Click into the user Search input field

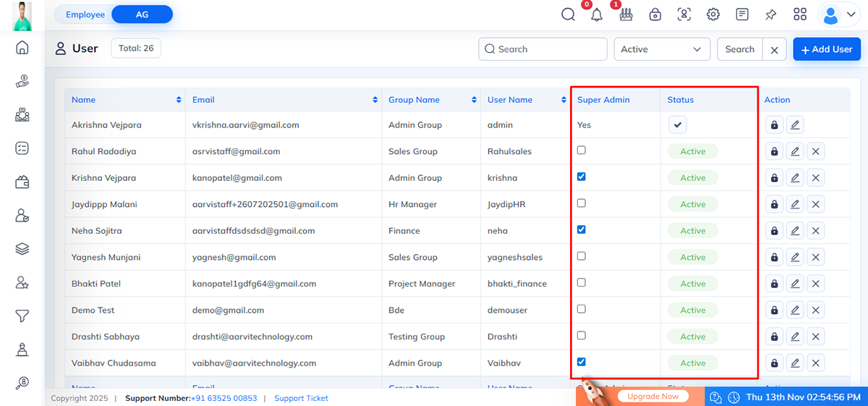coord(542,49)
